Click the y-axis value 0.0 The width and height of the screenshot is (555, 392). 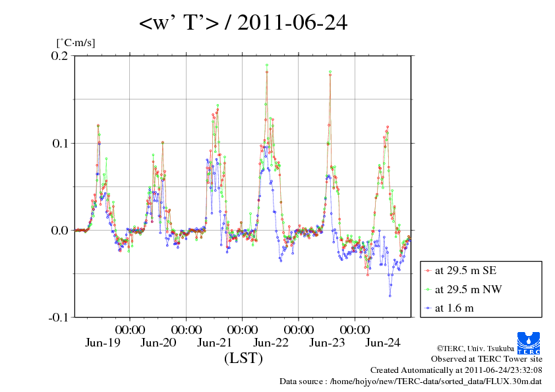tap(59, 231)
